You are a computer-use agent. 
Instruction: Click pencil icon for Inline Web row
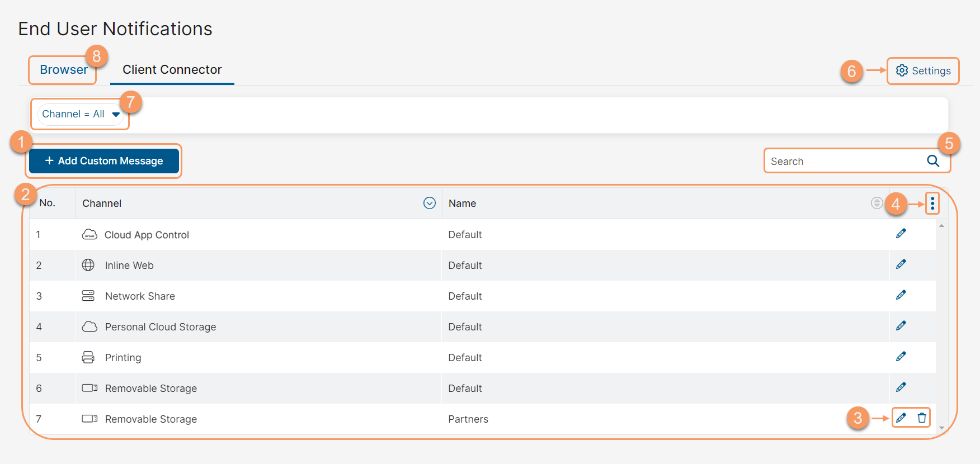tap(901, 264)
